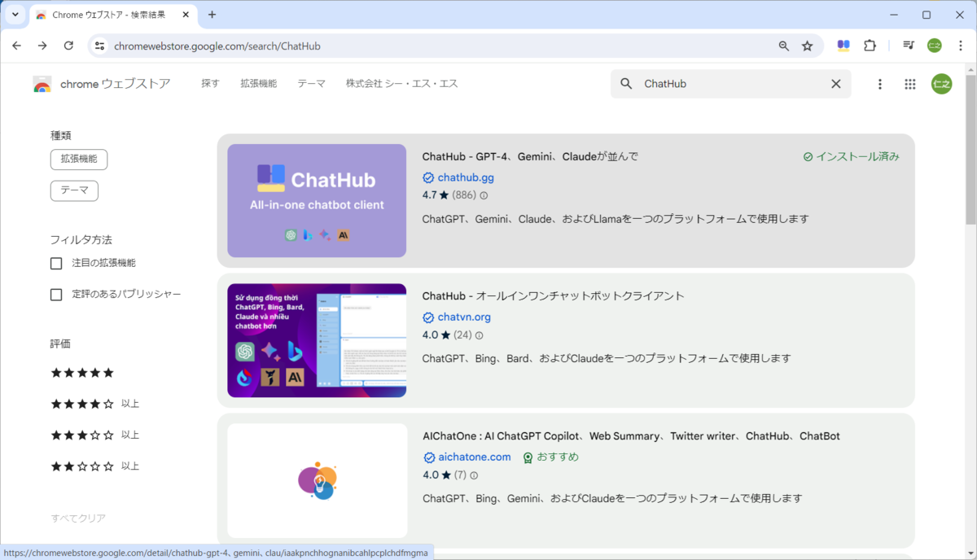Image resolution: width=977 pixels, height=560 pixels.
Task: Click the インストール済み status label
Action: tap(851, 156)
